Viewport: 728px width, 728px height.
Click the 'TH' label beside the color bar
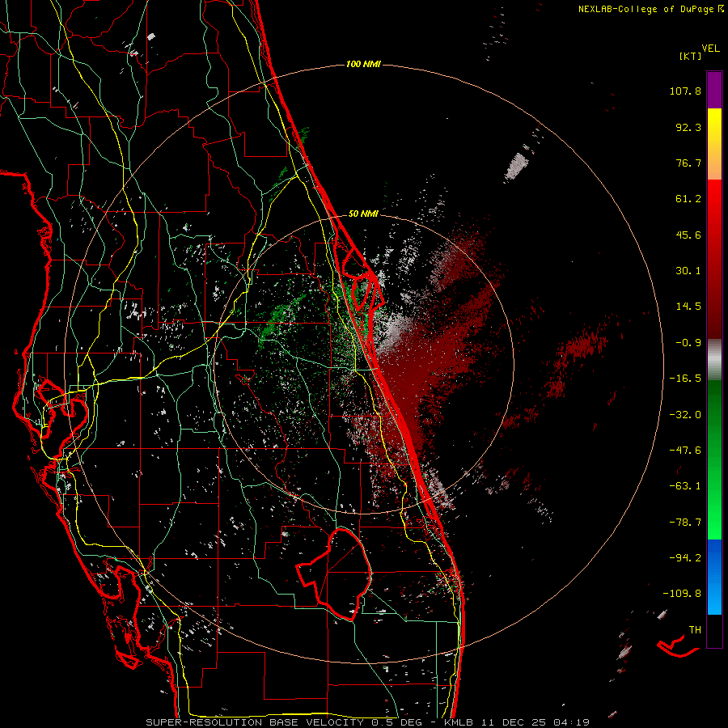(695, 630)
